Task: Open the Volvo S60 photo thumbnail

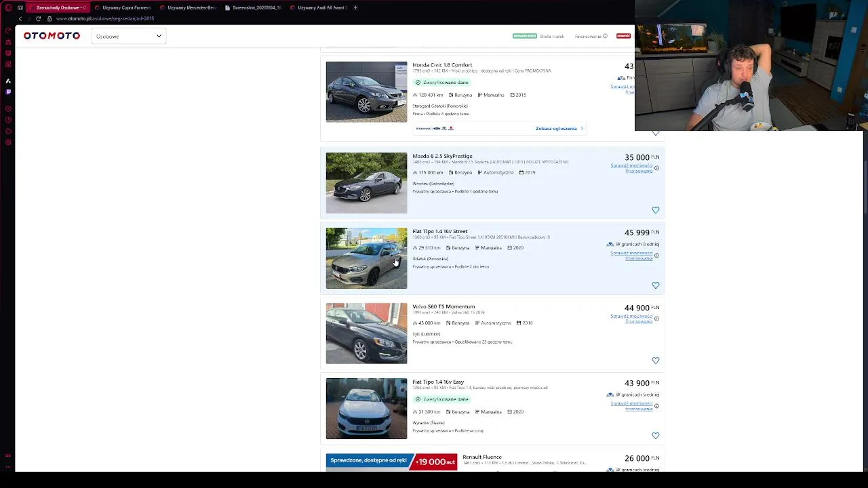Action: tap(366, 333)
